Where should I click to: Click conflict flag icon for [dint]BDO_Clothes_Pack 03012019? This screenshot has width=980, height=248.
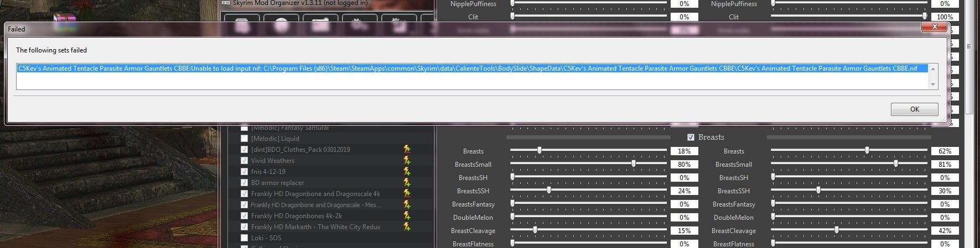407,149
